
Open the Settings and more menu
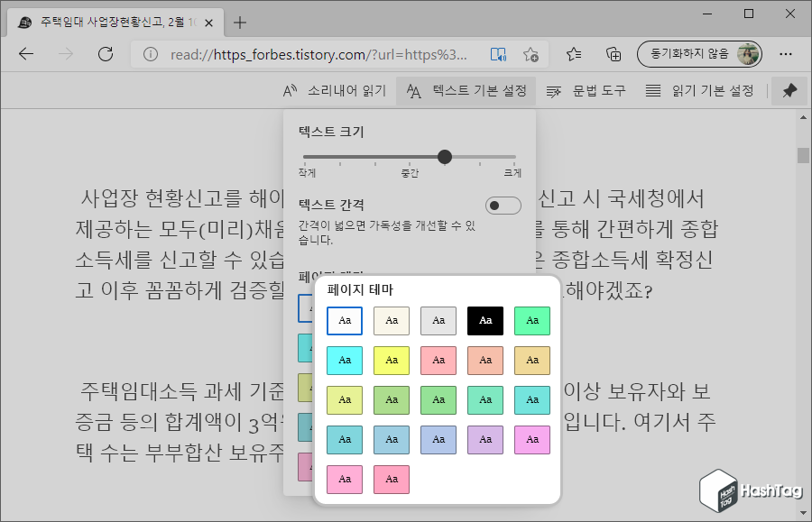click(x=786, y=54)
